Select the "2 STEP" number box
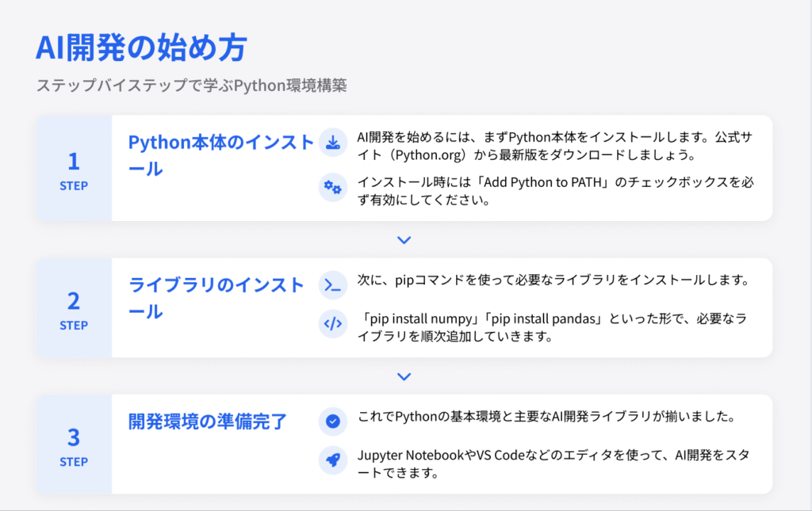This screenshot has height=511, width=812. (x=74, y=307)
